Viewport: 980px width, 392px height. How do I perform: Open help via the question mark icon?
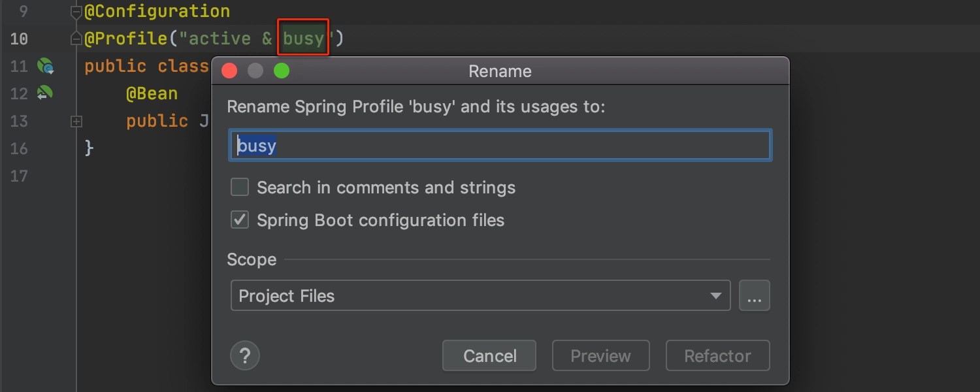tap(245, 355)
